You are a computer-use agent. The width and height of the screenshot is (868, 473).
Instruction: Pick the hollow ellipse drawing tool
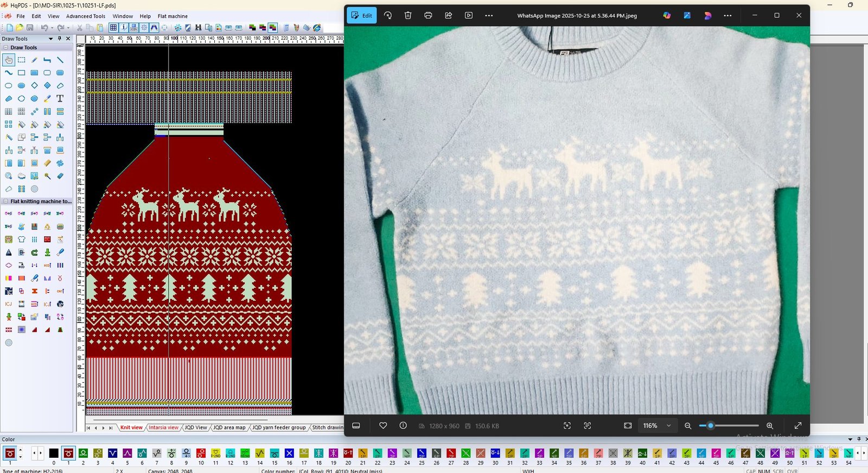click(x=9, y=86)
